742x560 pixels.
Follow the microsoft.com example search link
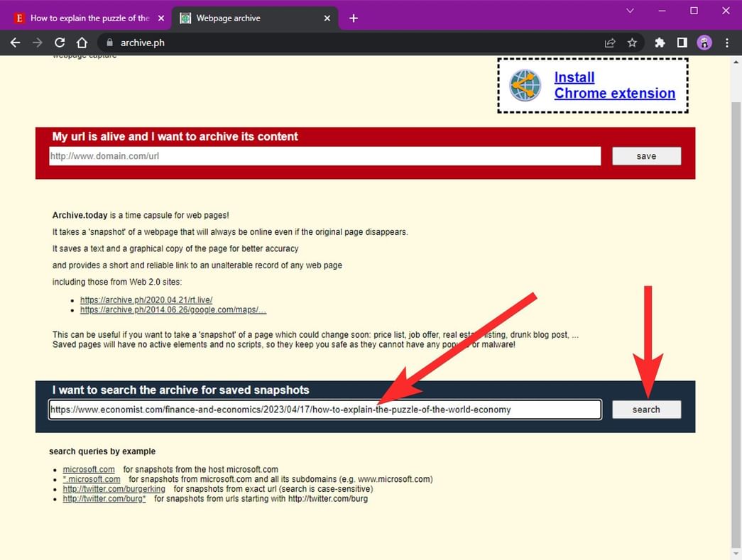pyautogui.click(x=88, y=469)
